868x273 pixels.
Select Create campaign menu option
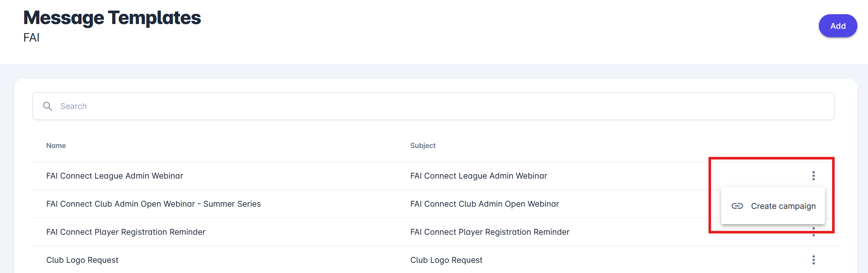click(x=783, y=206)
